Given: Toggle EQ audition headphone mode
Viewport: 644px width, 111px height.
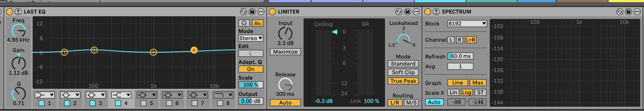Looking at the screenshot, I should click(x=244, y=23).
